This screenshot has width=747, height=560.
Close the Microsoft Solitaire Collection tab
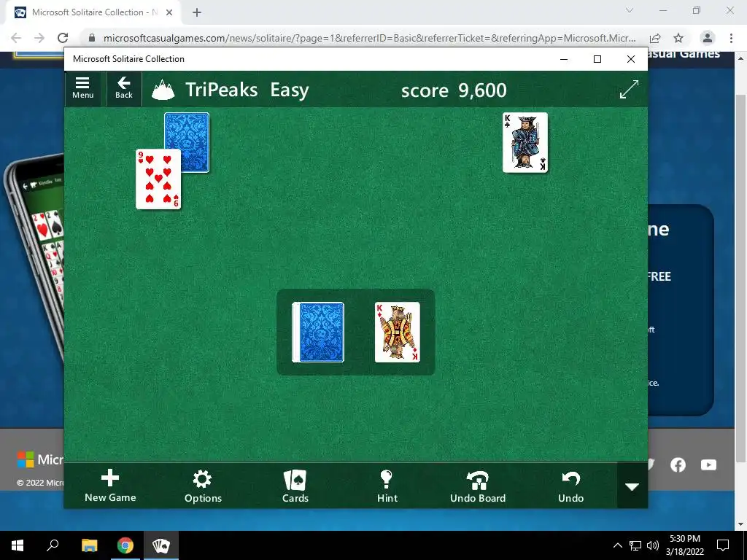(x=169, y=12)
